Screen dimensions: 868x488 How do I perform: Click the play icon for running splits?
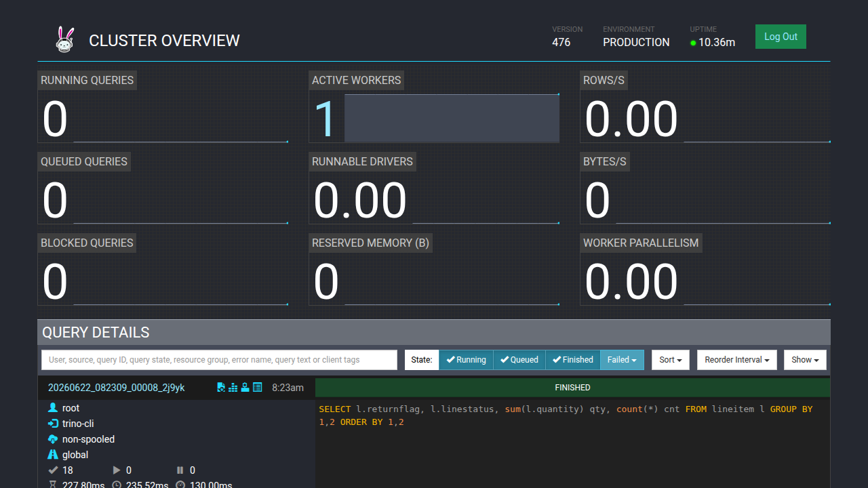coord(117,470)
